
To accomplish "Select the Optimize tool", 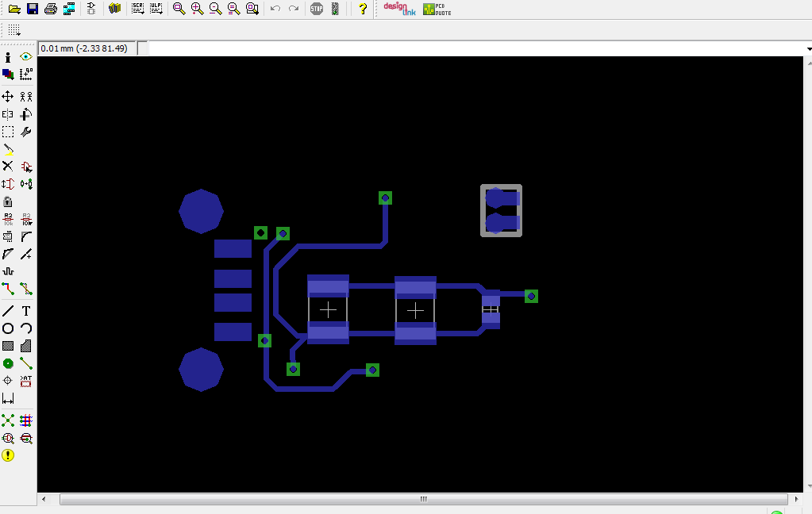I will click(x=26, y=254).
